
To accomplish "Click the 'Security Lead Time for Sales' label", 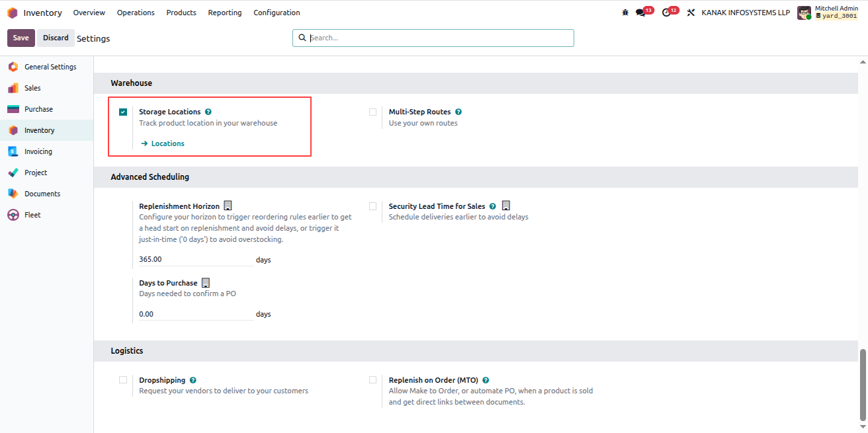I will point(437,207).
